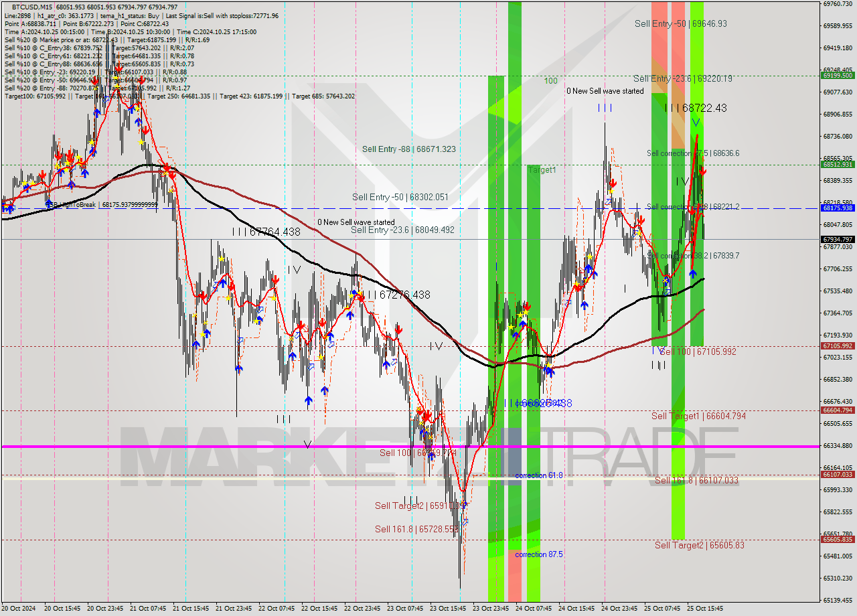Click the blue 'correction 61.8' label

click(x=539, y=475)
